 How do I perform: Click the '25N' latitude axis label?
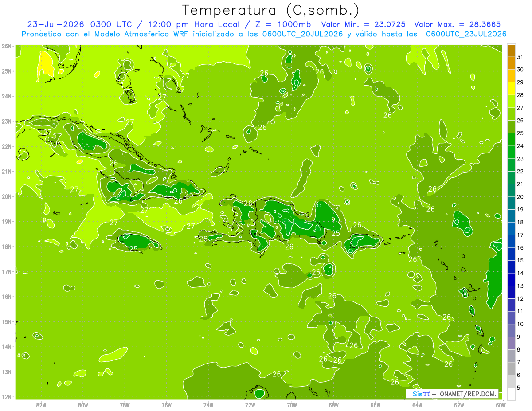tap(6, 71)
